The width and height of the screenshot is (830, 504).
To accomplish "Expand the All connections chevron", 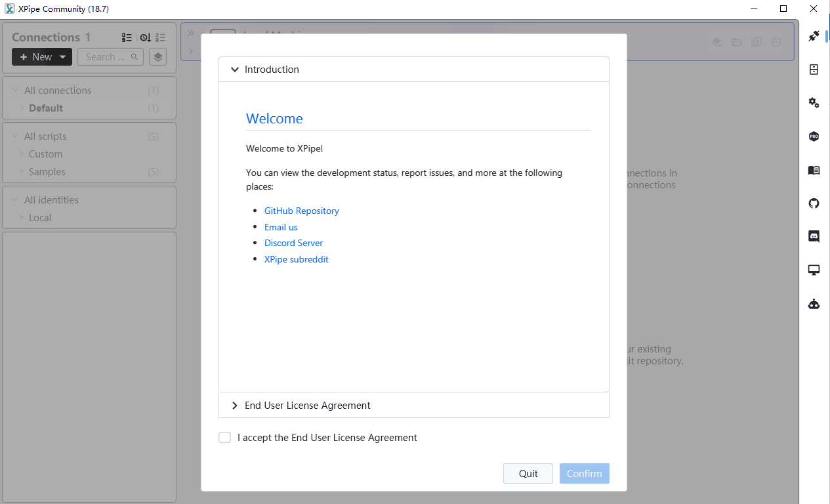I will coord(15,91).
